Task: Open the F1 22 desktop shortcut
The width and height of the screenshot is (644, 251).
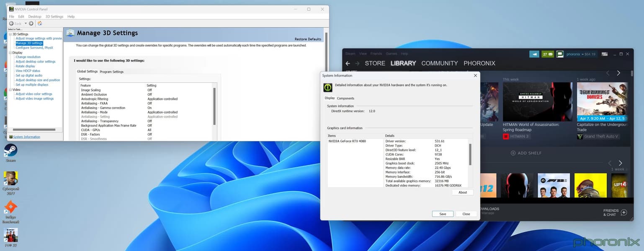Action: (10, 237)
